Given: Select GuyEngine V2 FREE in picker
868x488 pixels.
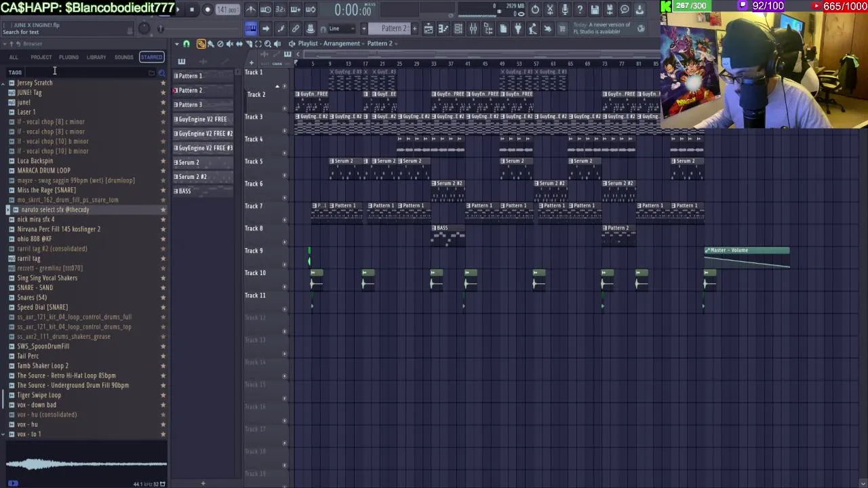Looking at the screenshot, I should pyautogui.click(x=203, y=119).
